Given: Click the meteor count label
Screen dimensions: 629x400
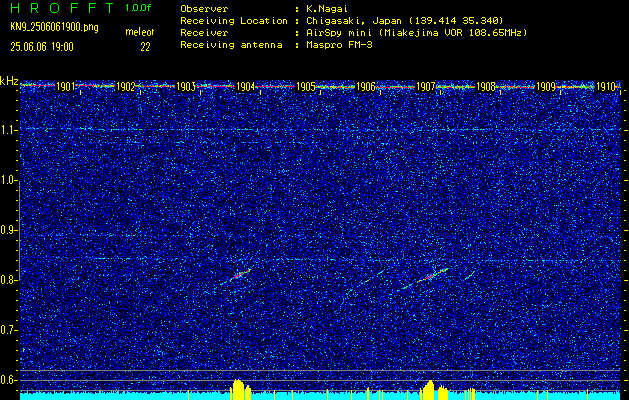Looking at the screenshot, I should (140, 32).
